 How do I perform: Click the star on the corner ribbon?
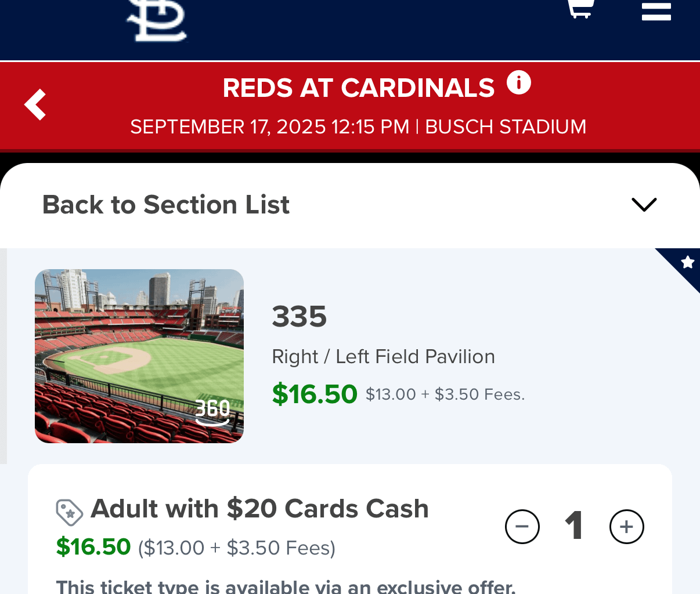point(687,263)
